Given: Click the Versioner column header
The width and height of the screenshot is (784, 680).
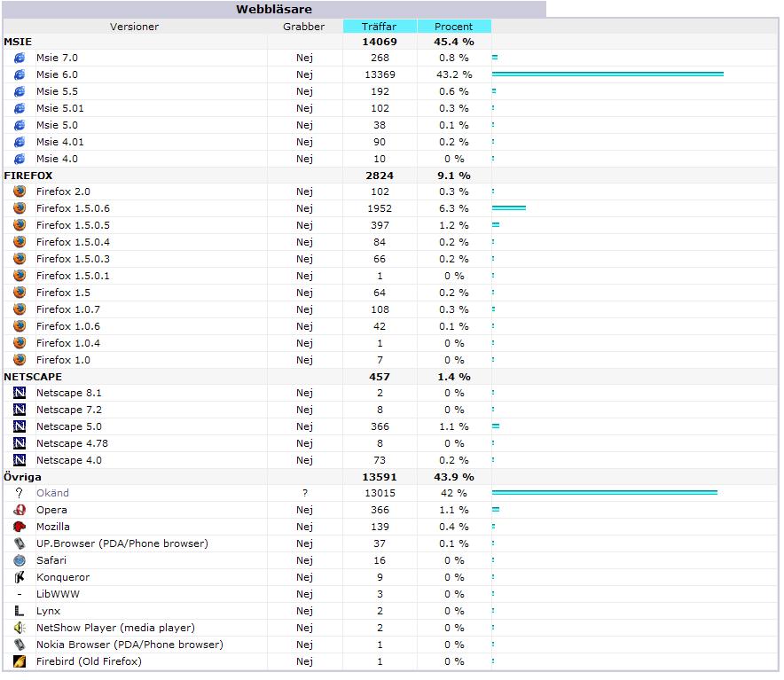Looking at the screenshot, I should (x=135, y=27).
